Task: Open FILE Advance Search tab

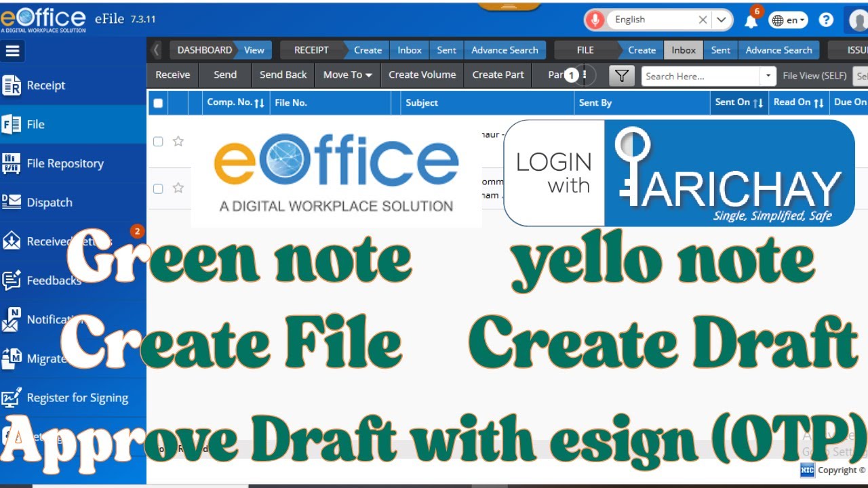Action: click(778, 50)
